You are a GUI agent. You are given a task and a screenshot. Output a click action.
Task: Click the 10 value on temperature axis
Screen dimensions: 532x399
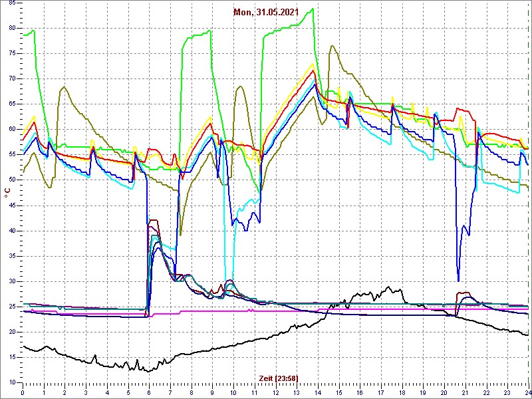click(x=13, y=382)
